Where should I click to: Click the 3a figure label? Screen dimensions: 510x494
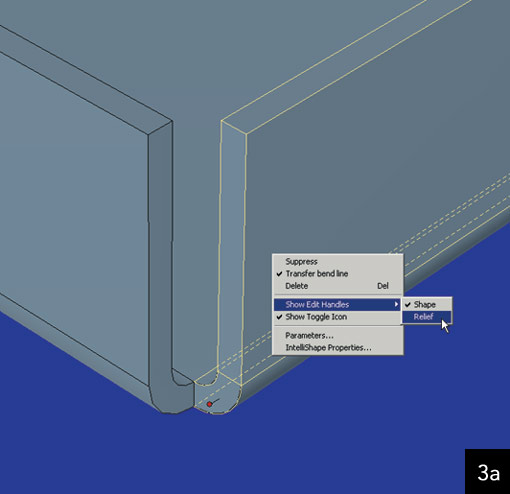click(x=488, y=472)
